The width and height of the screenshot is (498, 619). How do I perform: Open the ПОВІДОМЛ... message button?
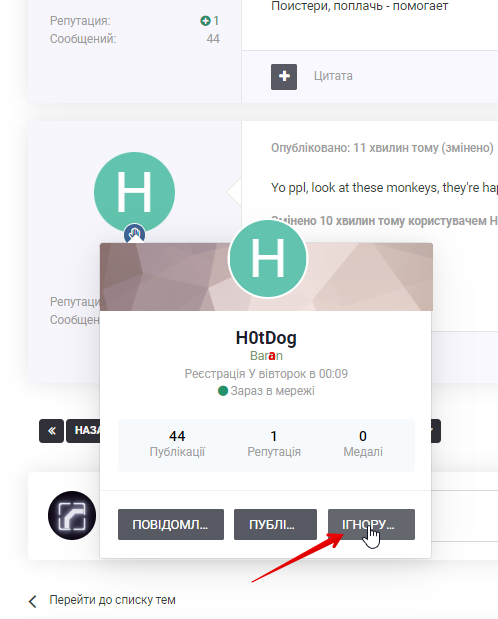click(x=171, y=524)
